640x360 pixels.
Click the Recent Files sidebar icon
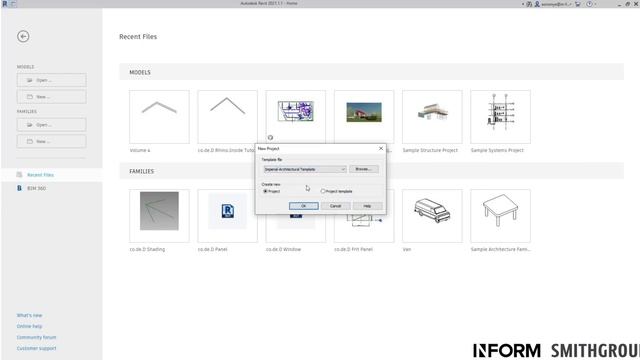pos(19,175)
